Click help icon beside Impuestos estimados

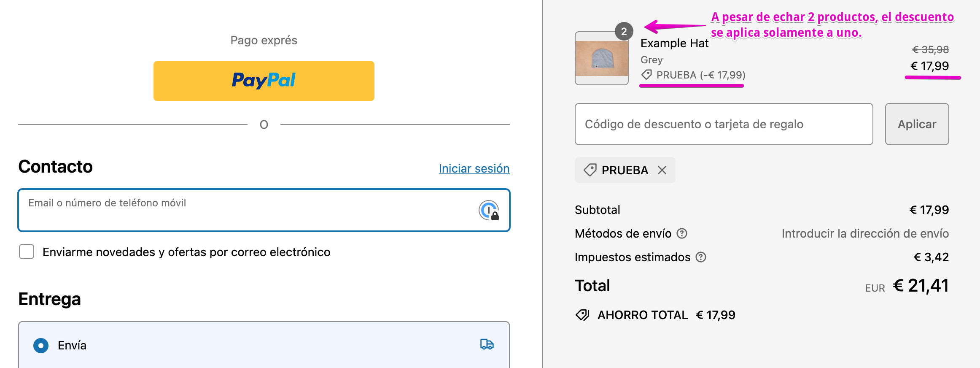[701, 257]
